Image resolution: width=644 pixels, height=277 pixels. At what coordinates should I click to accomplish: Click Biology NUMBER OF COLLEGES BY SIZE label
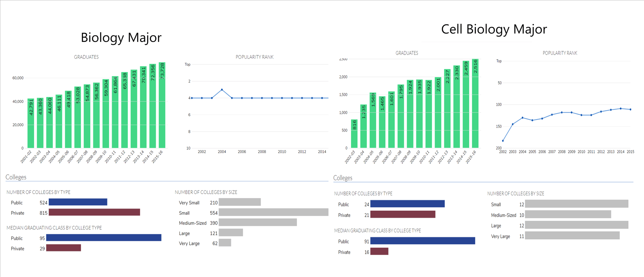pos(206,192)
